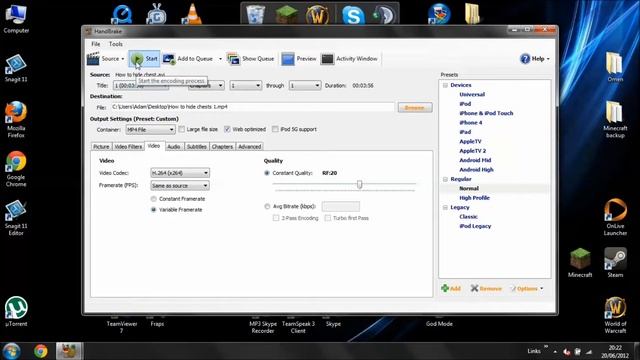Select the Google Chrome desktop icon

(16, 169)
